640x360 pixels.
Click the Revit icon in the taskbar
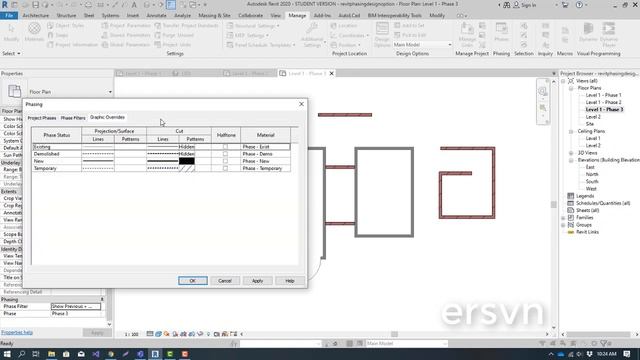tap(155, 354)
